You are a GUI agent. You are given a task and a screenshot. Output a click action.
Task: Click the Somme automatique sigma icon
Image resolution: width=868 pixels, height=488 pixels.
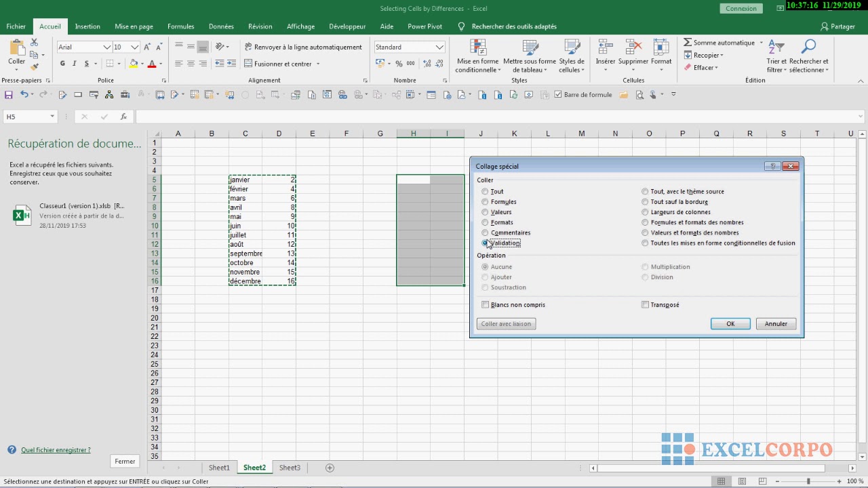(x=688, y=43)
